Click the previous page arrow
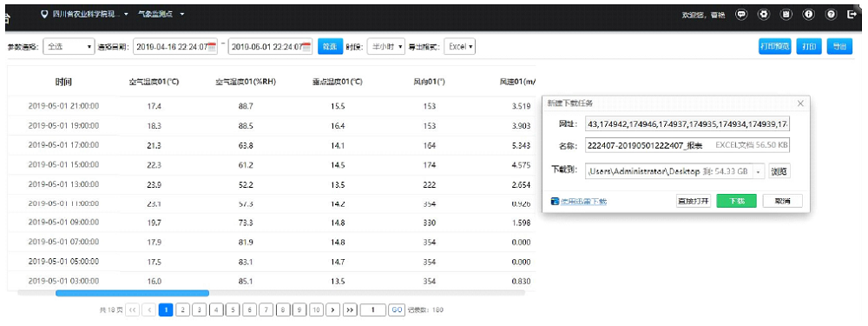Image resolution: width=868 pixels, height=326 pixels. 149,310
